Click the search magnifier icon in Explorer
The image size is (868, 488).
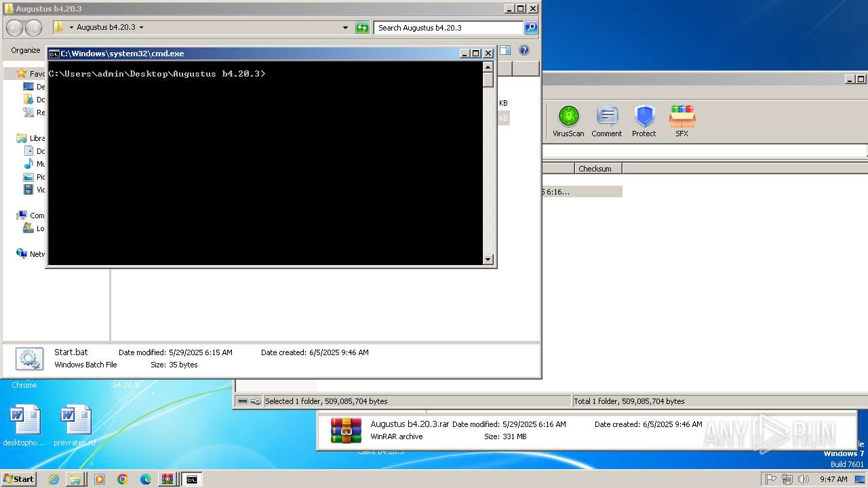point(531,28)
